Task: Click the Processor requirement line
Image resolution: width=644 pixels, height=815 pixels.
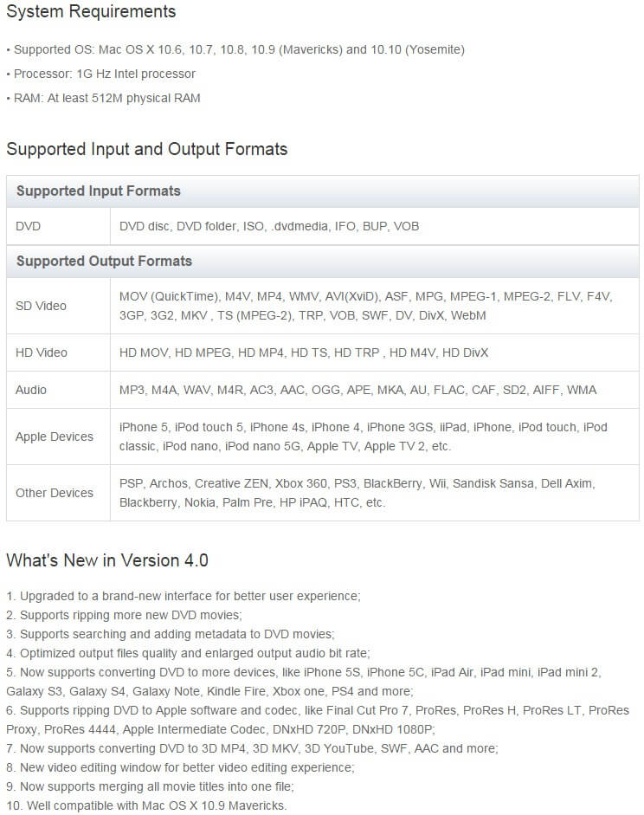Action: tap(100, 74)
